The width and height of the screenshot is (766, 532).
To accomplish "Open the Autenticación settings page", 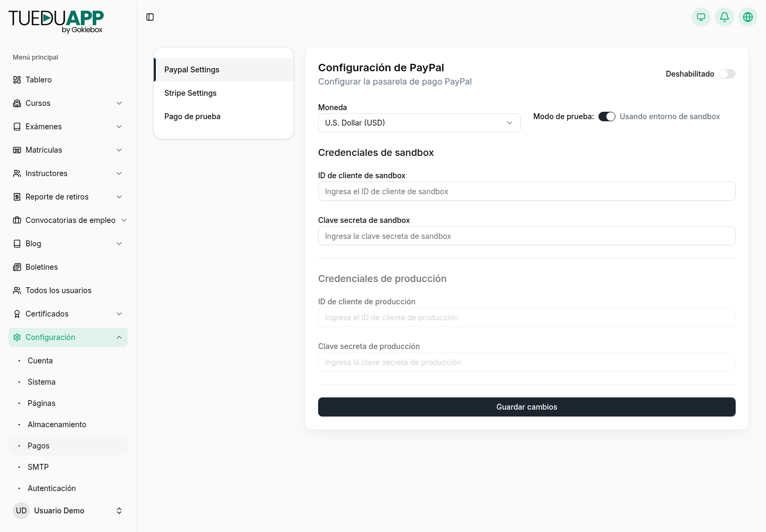I will pos(68,488).
